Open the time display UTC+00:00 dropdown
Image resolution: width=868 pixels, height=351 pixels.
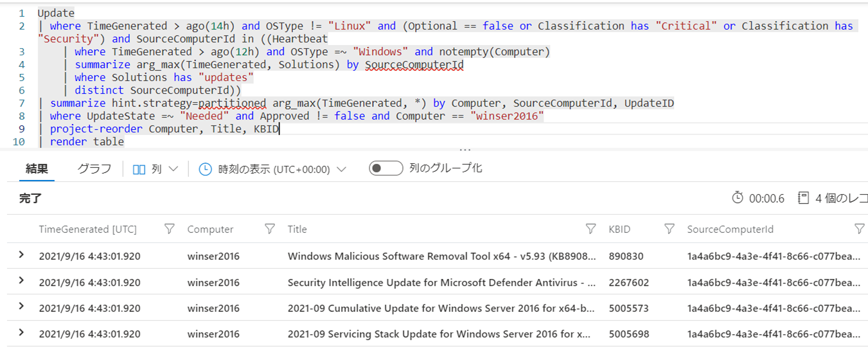(x=342, y=169)
